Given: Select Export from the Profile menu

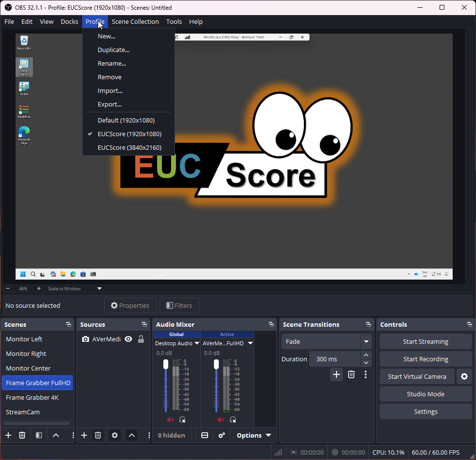Looking at the screenshot, I should (109, 104).
